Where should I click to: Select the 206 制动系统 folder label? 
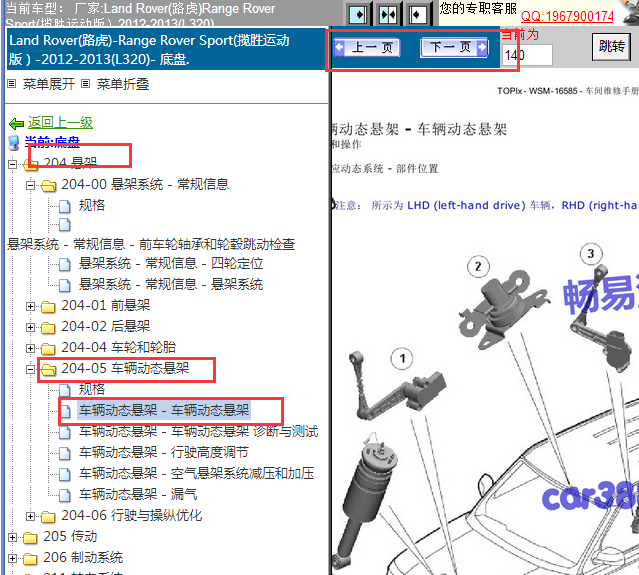83,557
